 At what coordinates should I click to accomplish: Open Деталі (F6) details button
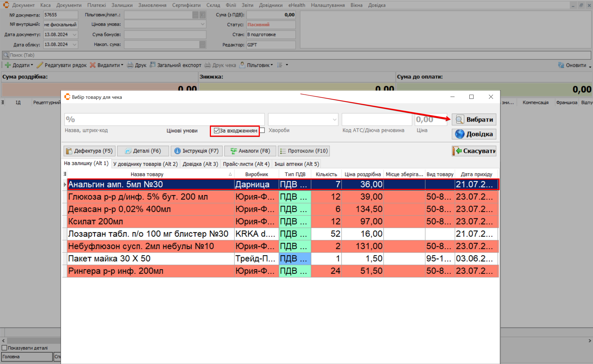pos(143,151)
